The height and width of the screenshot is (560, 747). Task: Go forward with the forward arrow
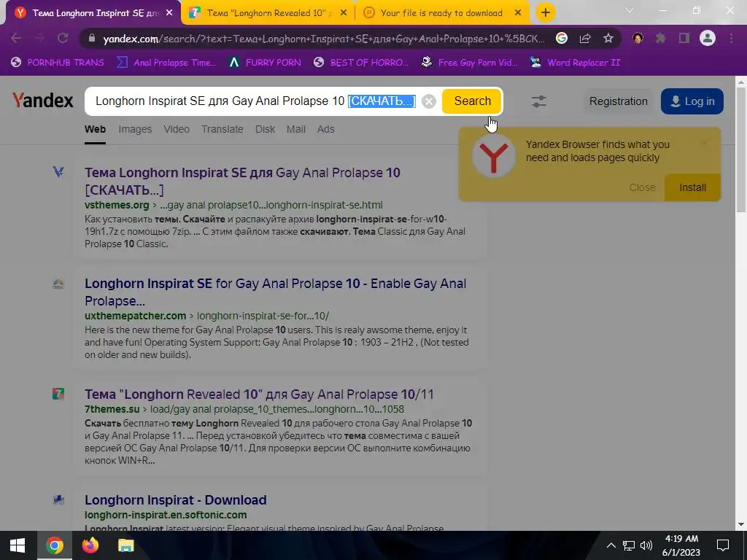[x=39, y=38]
